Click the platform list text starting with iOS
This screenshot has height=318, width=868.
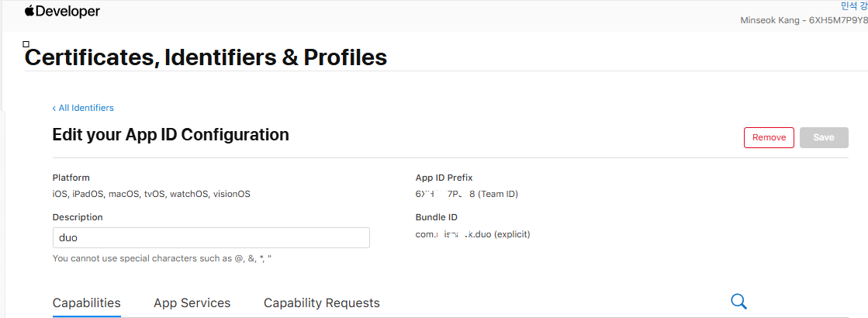point(151,194)
